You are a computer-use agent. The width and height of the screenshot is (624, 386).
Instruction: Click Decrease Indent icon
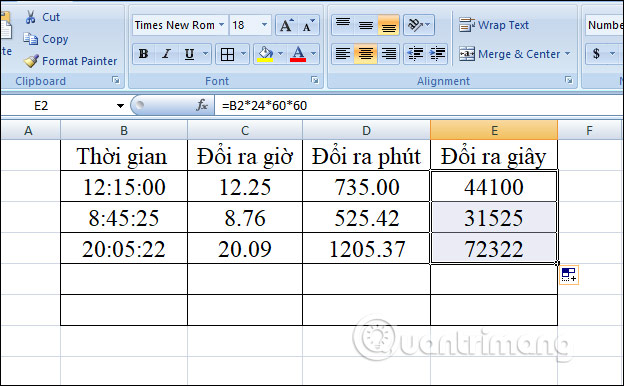pos(415,54)
